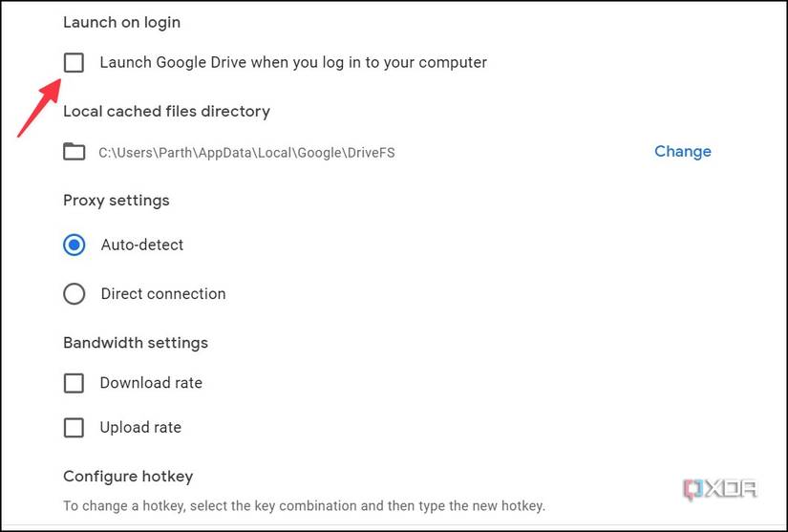Select the Auto-detect radio button circle
The image size is (788, 532).
coord(74,245)
